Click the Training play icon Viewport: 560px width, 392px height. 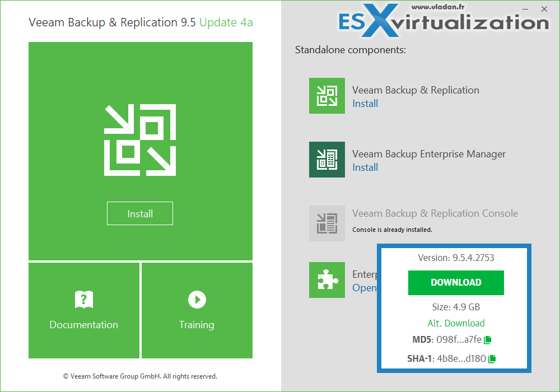pyautogui.click(x=197, y=300)
